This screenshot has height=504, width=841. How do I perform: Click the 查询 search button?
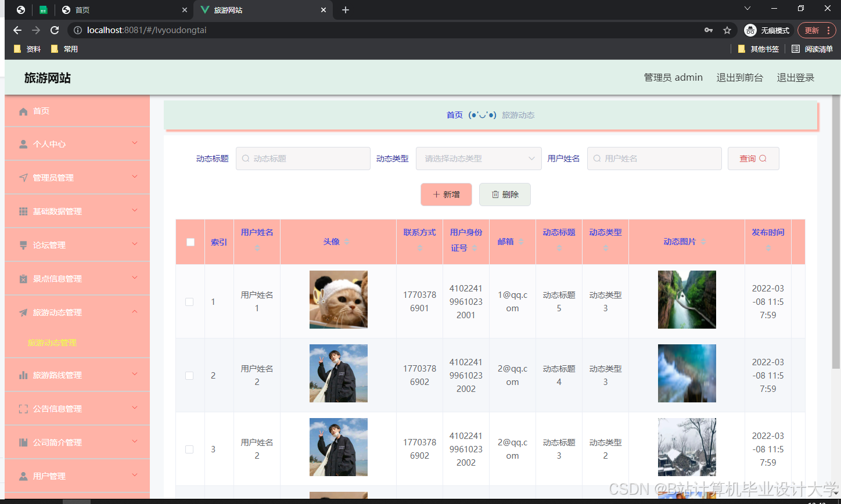pos(753,159)
